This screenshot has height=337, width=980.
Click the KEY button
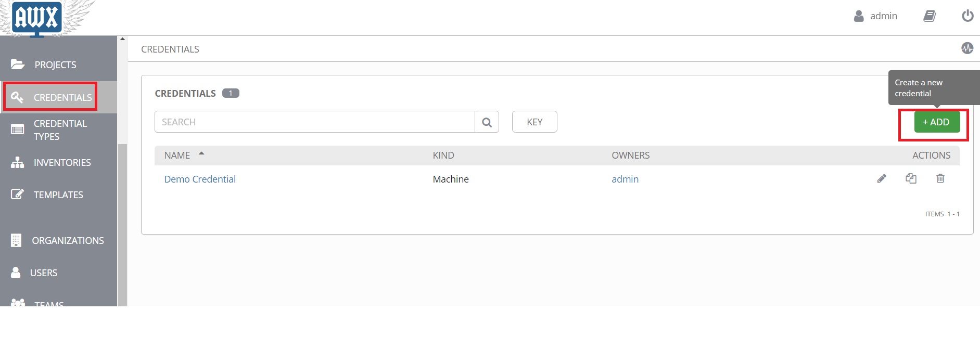click(x=534, y=122)
